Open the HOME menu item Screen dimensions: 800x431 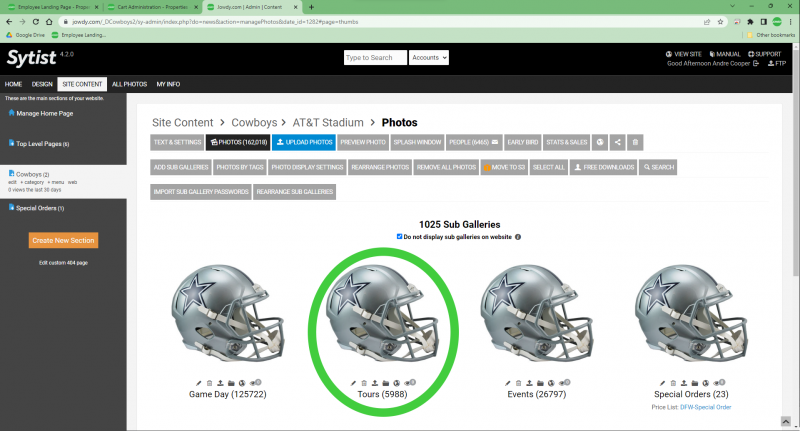[x=13, y=84]
